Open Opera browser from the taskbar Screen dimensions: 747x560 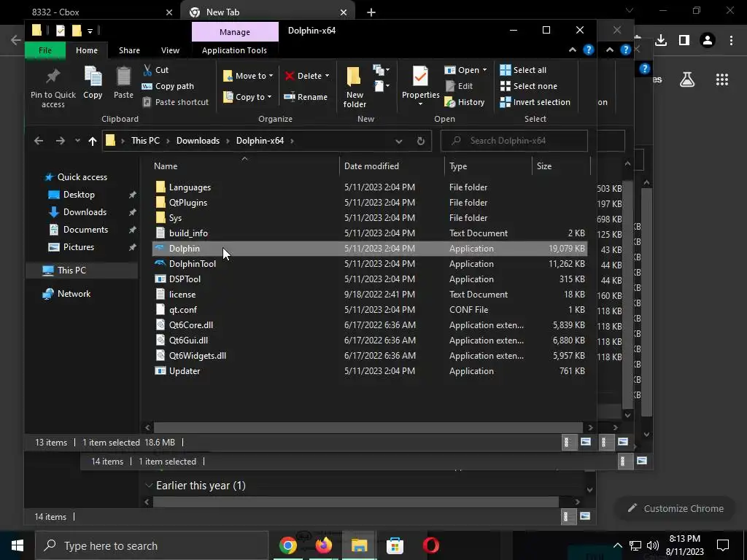coord(430,545)
